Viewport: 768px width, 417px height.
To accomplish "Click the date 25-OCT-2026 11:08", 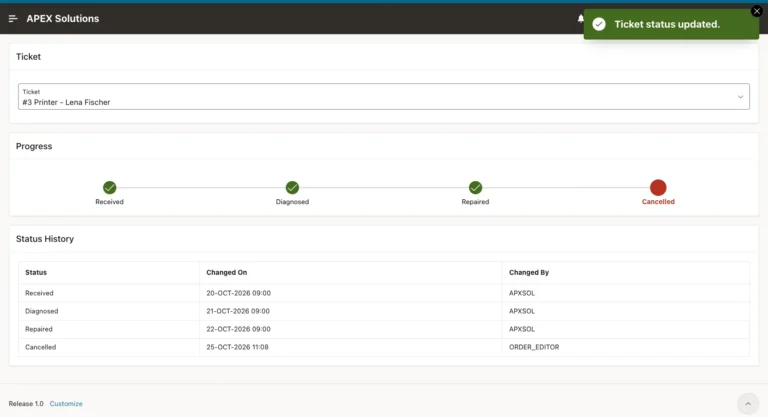I will point(237,347).
